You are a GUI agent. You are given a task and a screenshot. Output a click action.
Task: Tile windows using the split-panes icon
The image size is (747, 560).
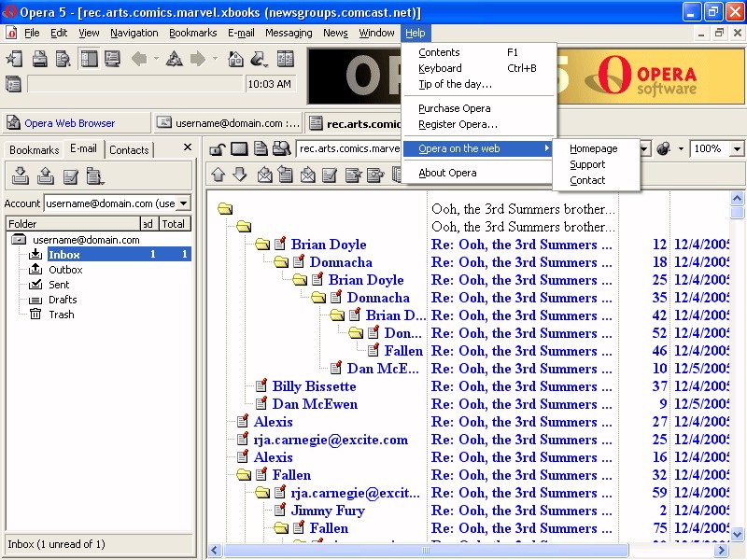[286, 59]
